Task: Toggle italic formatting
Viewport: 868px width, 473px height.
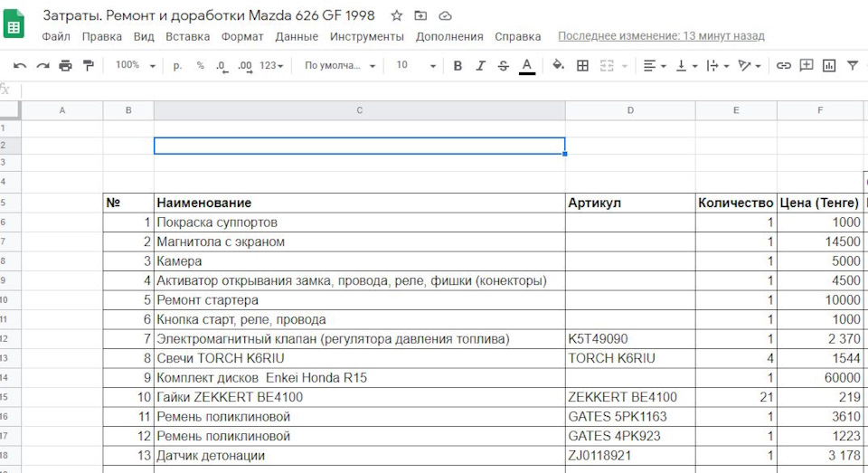Action: (480, 66)
